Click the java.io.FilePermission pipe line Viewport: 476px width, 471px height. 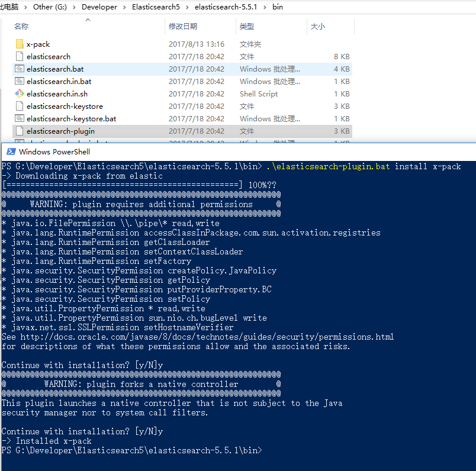pos(111,223)
